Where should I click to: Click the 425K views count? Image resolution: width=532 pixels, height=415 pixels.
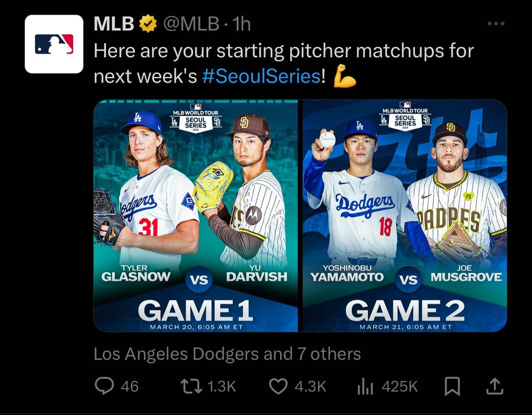coord(399,386)
